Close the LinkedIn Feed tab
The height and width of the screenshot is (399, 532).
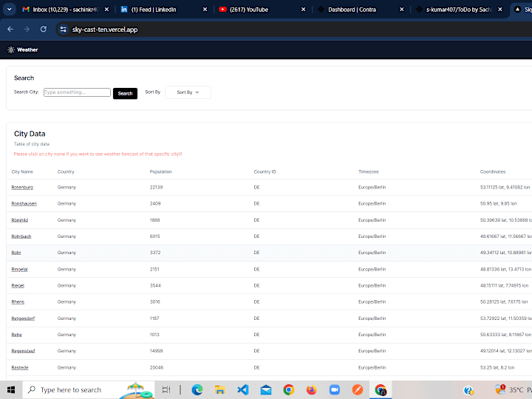tap(205, 10)
